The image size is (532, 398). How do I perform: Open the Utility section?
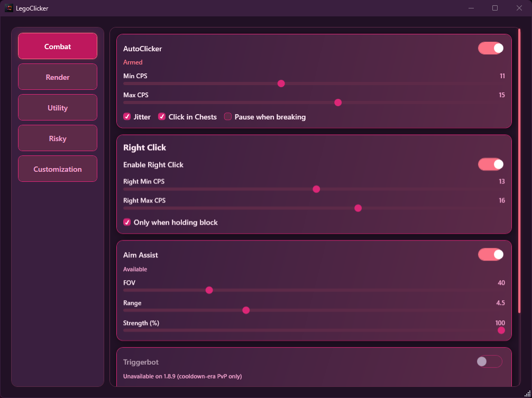[58, 108]
